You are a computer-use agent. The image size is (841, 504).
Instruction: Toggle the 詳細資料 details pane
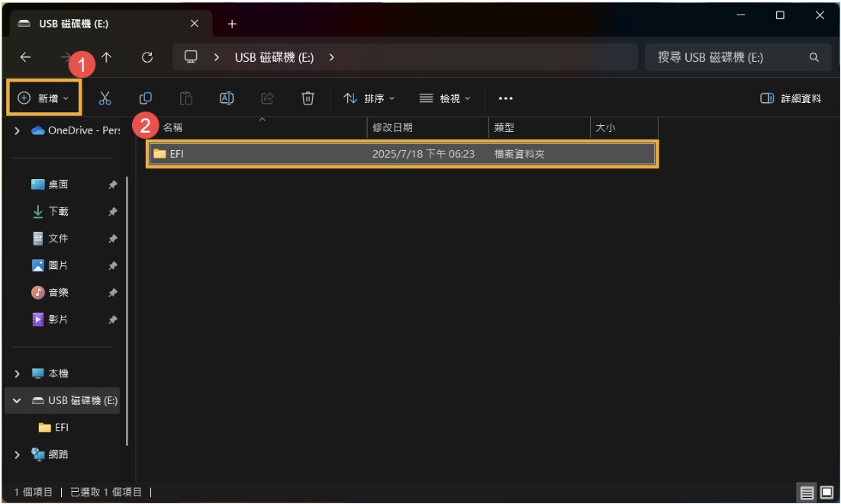point(791,98)
